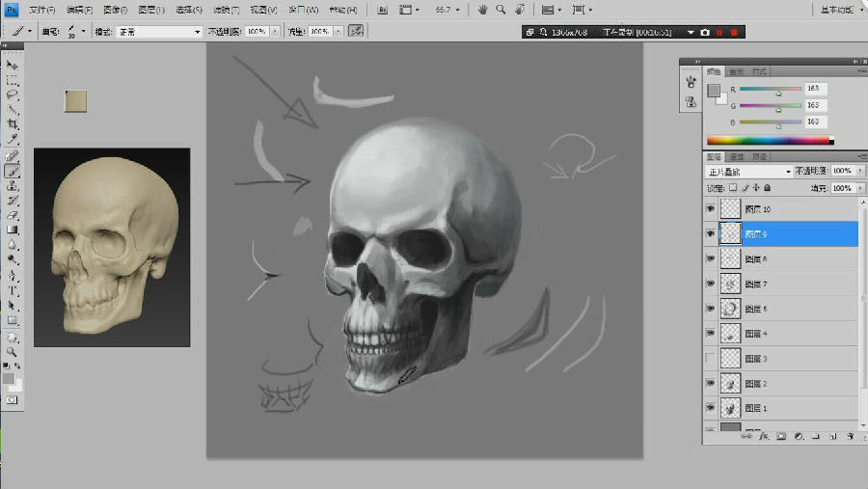Screen dimensions: 868x489
Task: Select the Type tool
Action: 12,290
